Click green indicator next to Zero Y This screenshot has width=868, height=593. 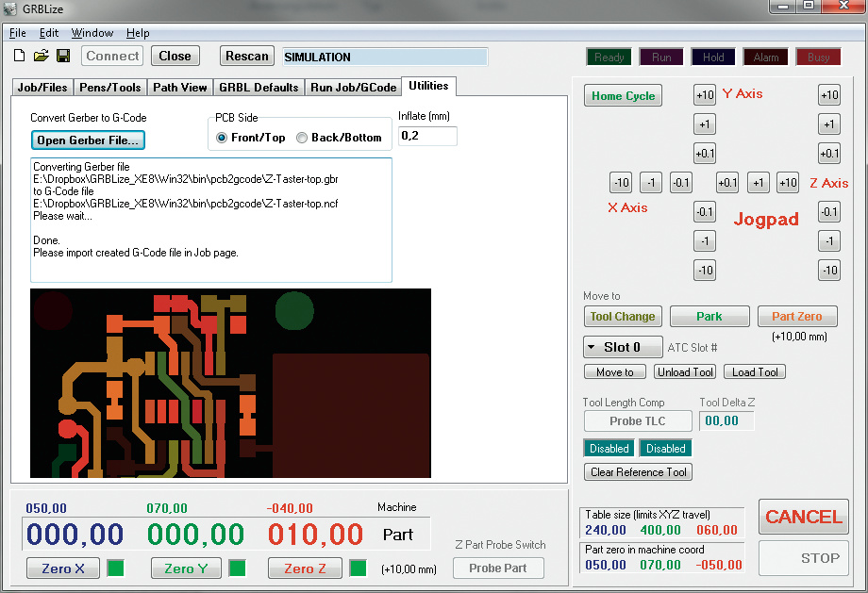click(238, 568)
